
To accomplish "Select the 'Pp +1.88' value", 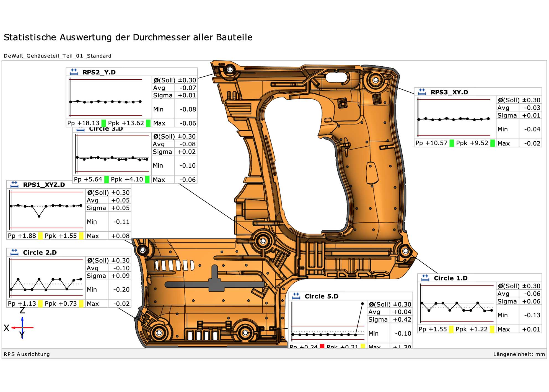I will pos(22,236).
